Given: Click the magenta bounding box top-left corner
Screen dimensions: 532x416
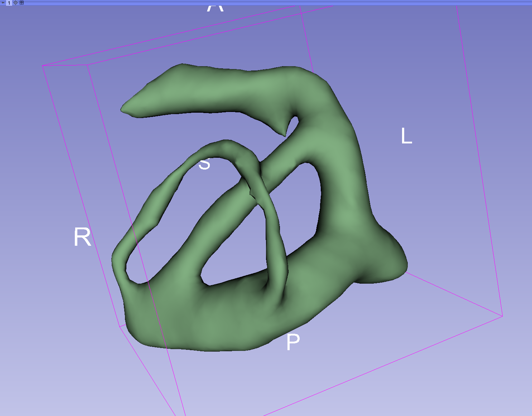Looking at the screenshot, I should point(43,66).
